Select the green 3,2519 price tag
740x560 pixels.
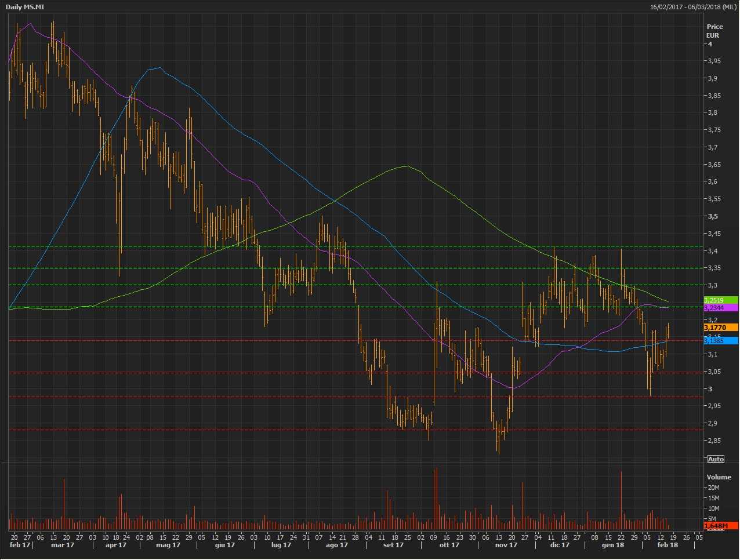720,300
